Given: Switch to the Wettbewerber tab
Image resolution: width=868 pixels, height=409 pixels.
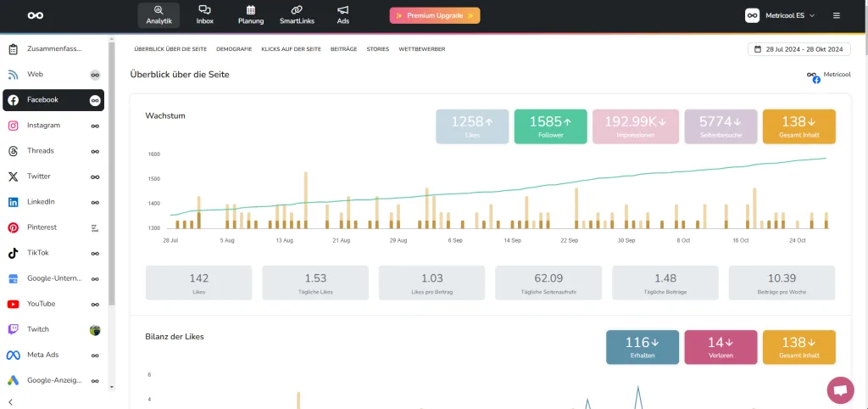Looking at the screenshot, I should [421, 49].
